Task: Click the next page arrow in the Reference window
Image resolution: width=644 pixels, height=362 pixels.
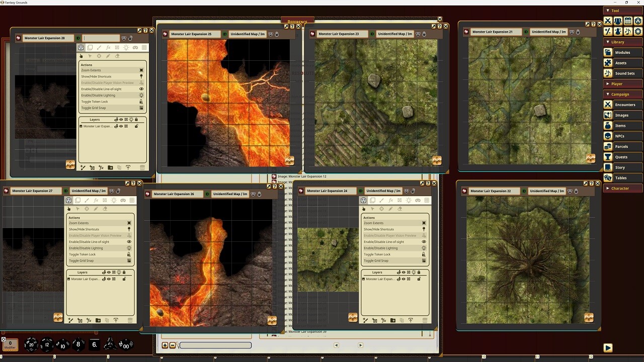Action: click(x=360, y=345)
